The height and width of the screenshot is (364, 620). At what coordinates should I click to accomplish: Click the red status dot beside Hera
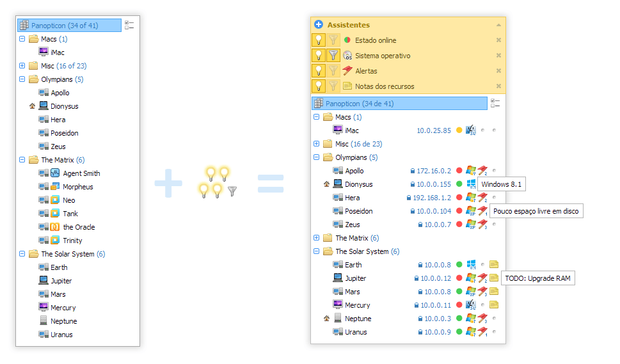coord(459,198)
